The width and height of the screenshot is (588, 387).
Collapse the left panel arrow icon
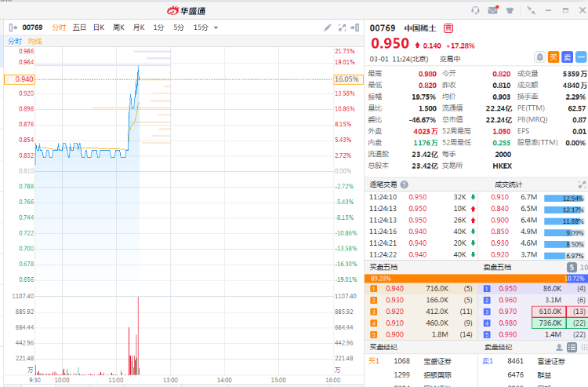click(13, 27)
